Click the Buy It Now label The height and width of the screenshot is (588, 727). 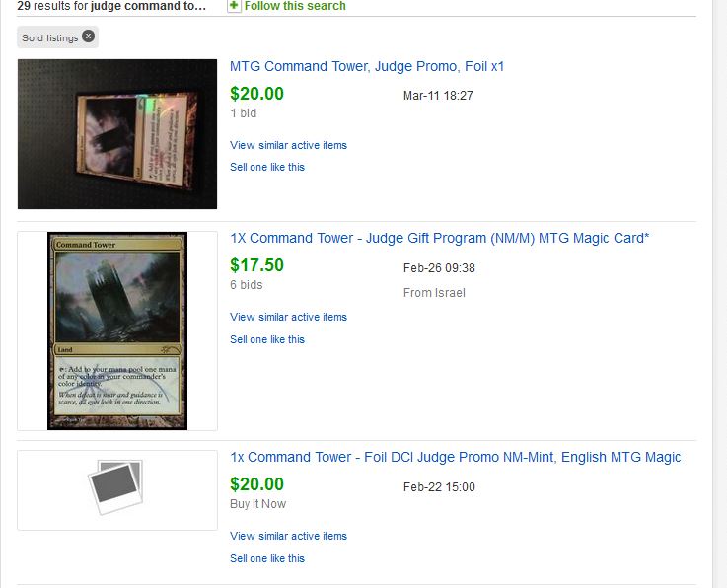(x=257, y=504)
